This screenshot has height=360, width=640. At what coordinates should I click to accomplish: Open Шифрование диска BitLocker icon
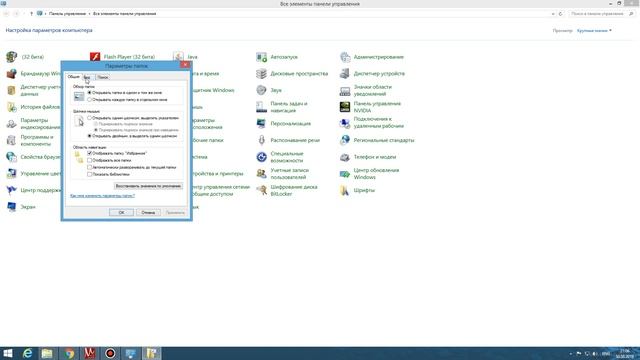coord(261,190)
